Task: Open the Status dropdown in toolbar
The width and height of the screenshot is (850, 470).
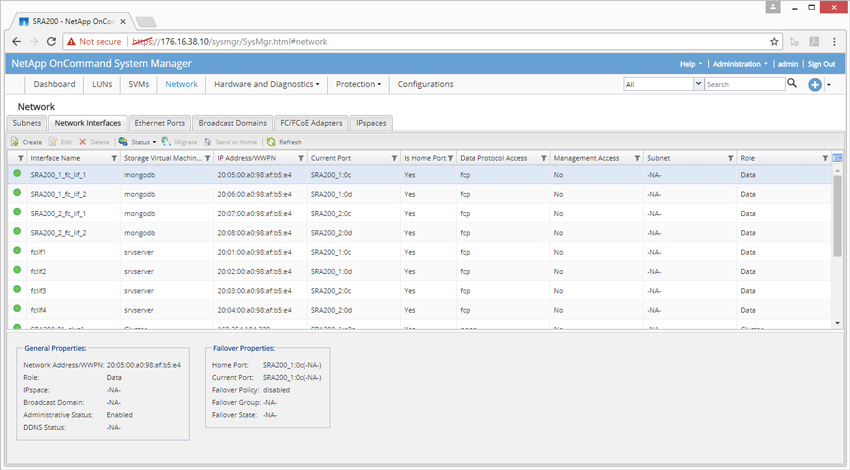Action: pos(138,142)
